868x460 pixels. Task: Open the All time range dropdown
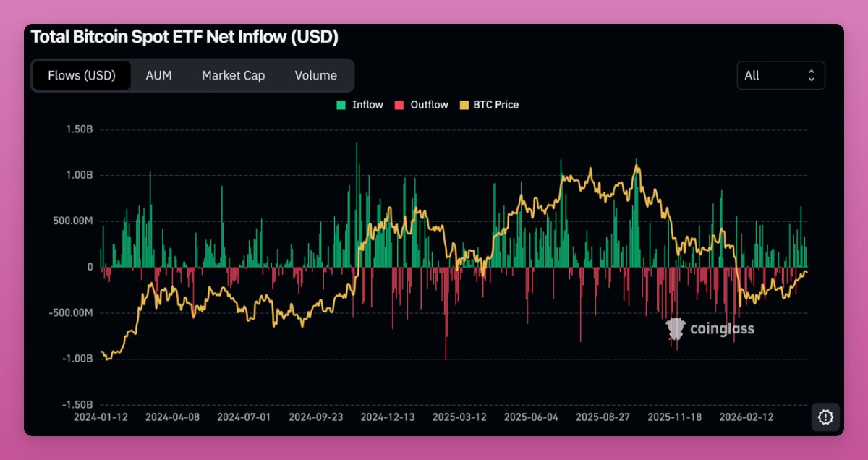[780, 75]
